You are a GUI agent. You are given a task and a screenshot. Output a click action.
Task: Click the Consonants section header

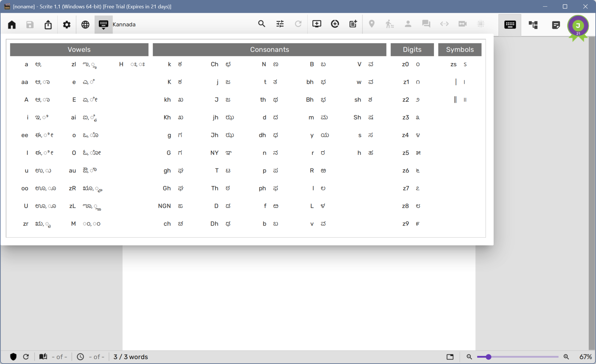point(269,49)
